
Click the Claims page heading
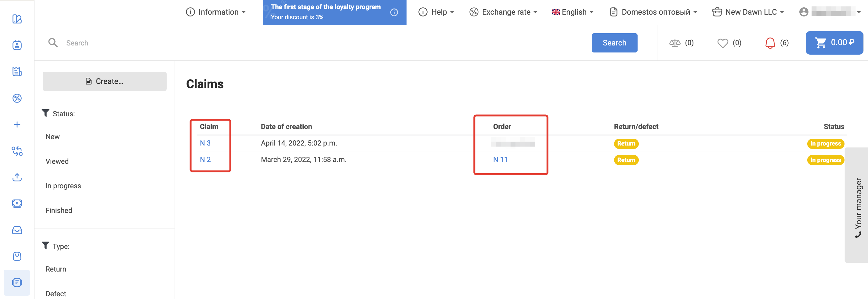(x=204, y=84)
